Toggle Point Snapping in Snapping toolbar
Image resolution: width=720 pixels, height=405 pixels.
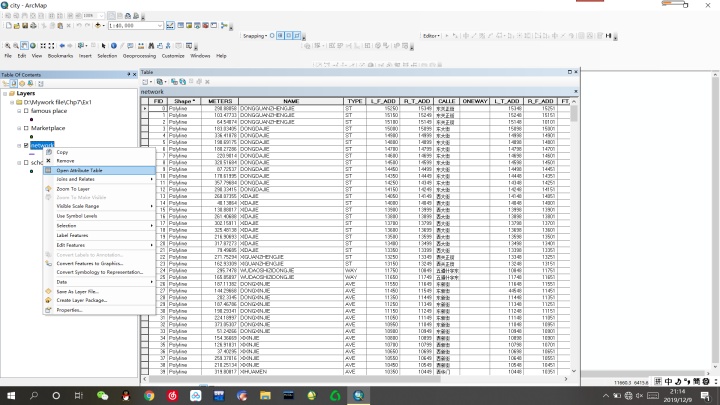click(272, 36)
